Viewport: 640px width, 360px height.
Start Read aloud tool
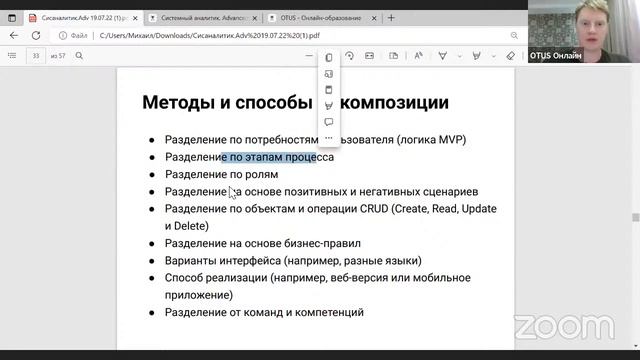pyautogui.click(x=418, y=56)
